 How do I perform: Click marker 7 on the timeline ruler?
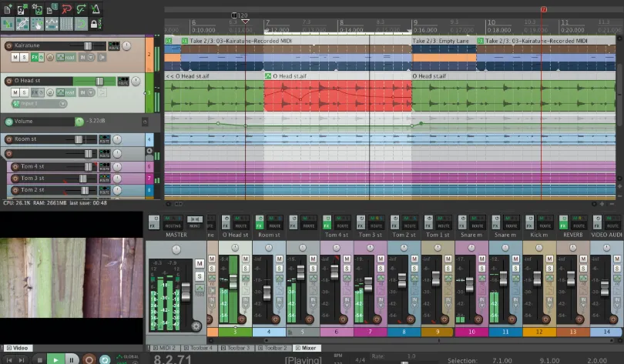click(x=544, y=9)
